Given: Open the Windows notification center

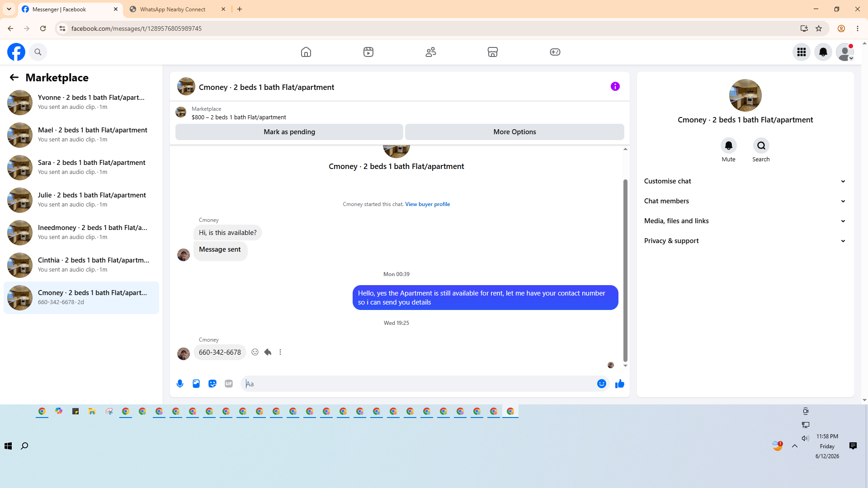Looking at the screenshot, I should point(853,446).
